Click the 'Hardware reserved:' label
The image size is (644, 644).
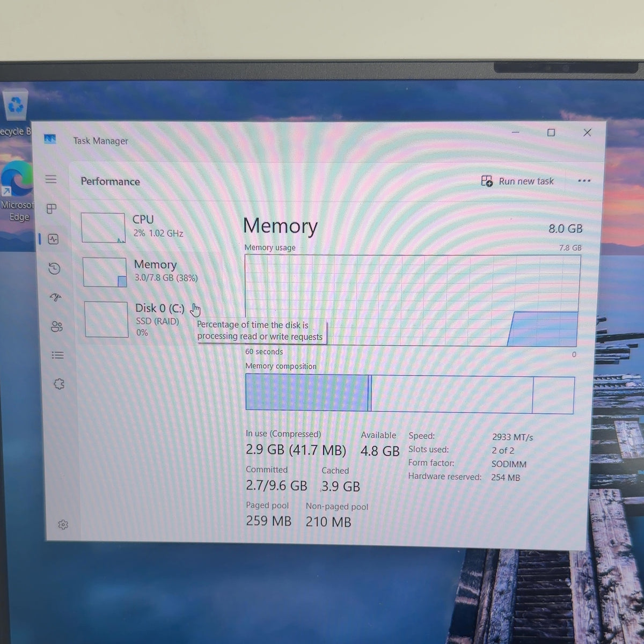pos(444,477)
